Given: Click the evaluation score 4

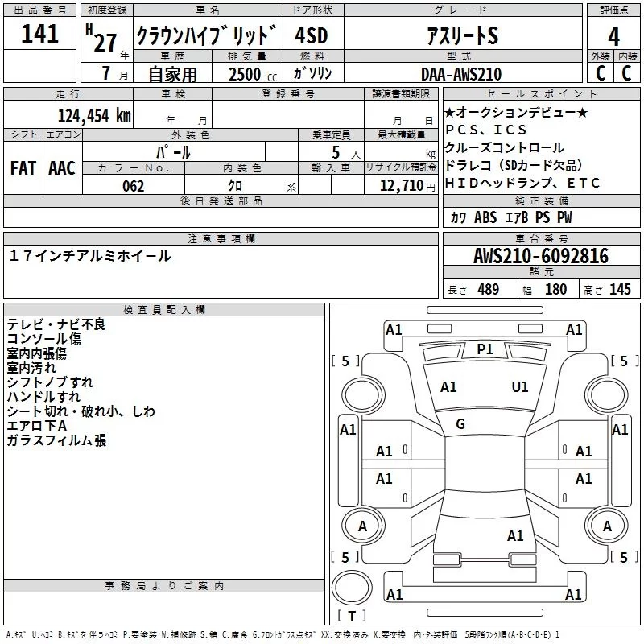Looking at the screenshot, I should click(x=613, y=37).
